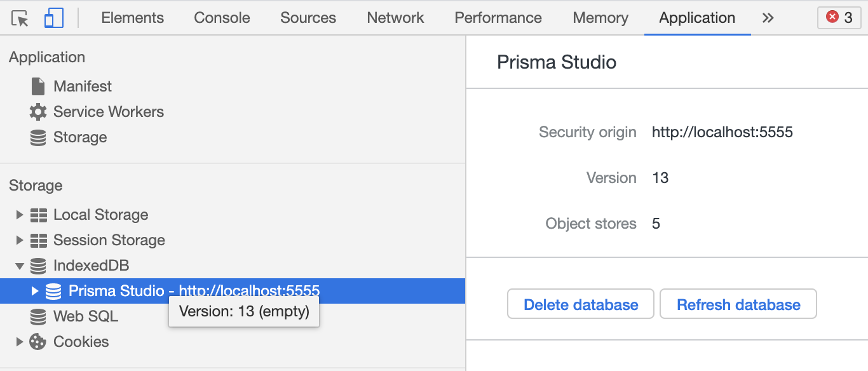Expand the Local Storage tree node

point(20,215)
